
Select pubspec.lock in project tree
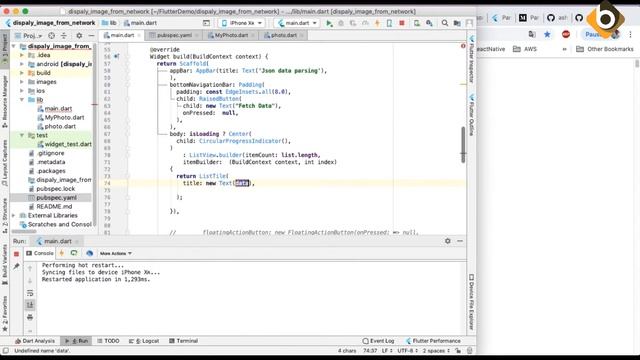[x=52, y=189]
